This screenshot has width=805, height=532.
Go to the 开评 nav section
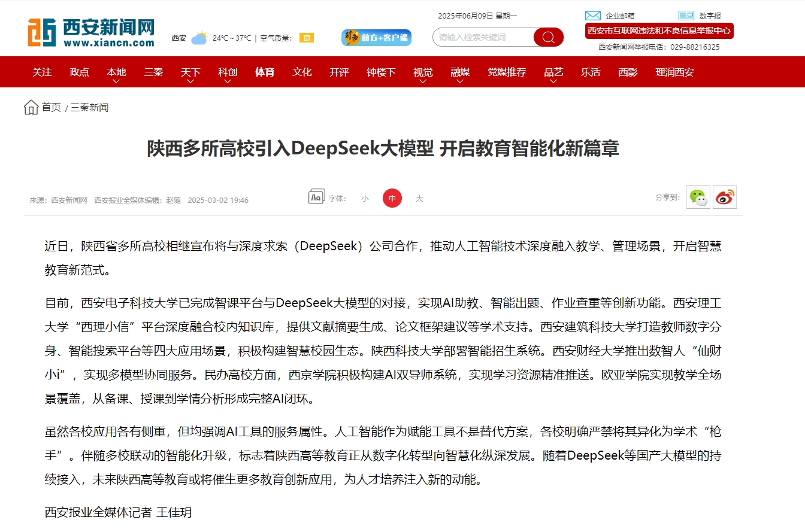pyautogui.click(x=339, y=72)
